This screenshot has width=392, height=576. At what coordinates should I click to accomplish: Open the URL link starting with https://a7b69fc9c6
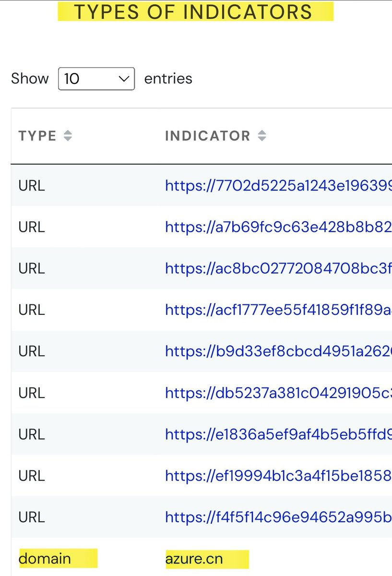click(278, 227)
